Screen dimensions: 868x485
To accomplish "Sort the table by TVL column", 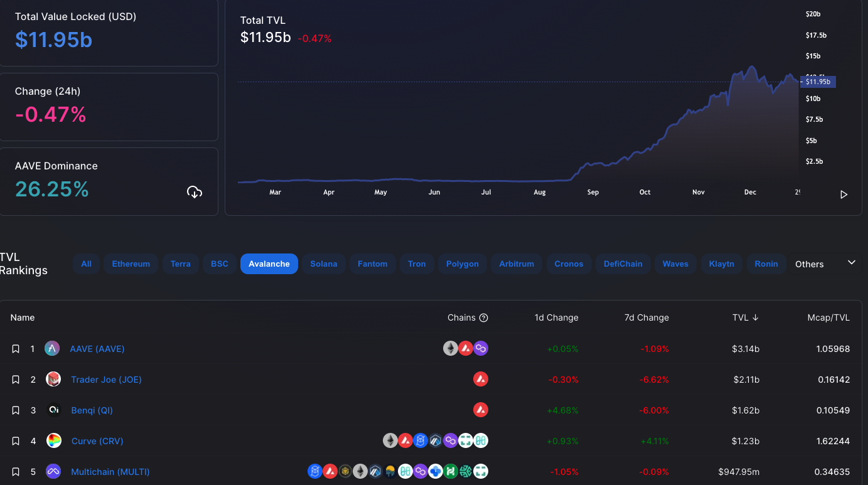I will point(746,317).
